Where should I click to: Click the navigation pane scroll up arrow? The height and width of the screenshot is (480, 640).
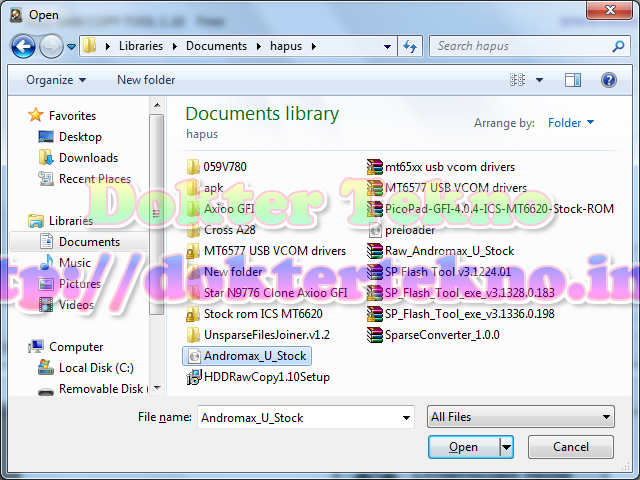tap(157, 105)
